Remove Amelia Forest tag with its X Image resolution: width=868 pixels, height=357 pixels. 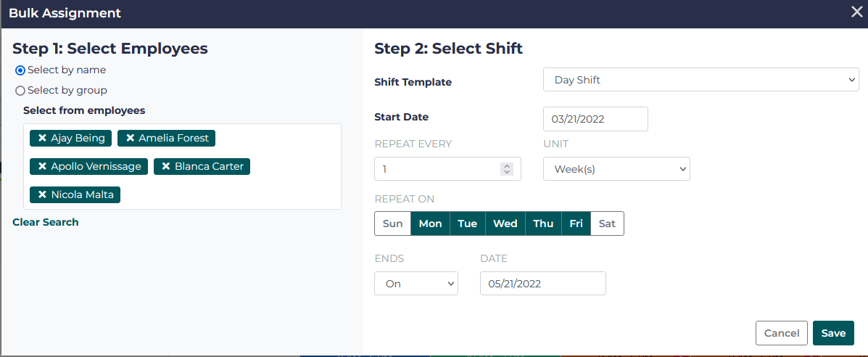click(x=130, y=138)
